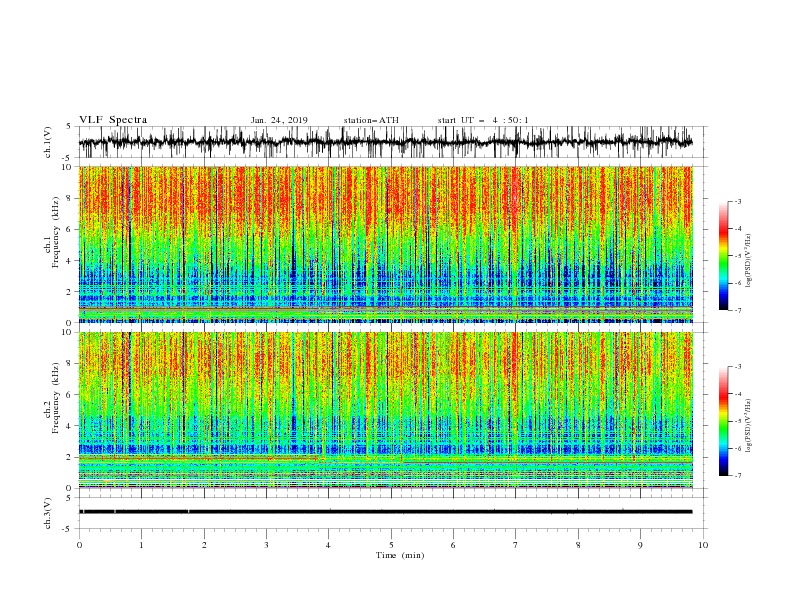Click the '-5' tick on ch.1 colorbar
Image resolution: width=792 pixels, height=612 pixels.
(737, 256)
